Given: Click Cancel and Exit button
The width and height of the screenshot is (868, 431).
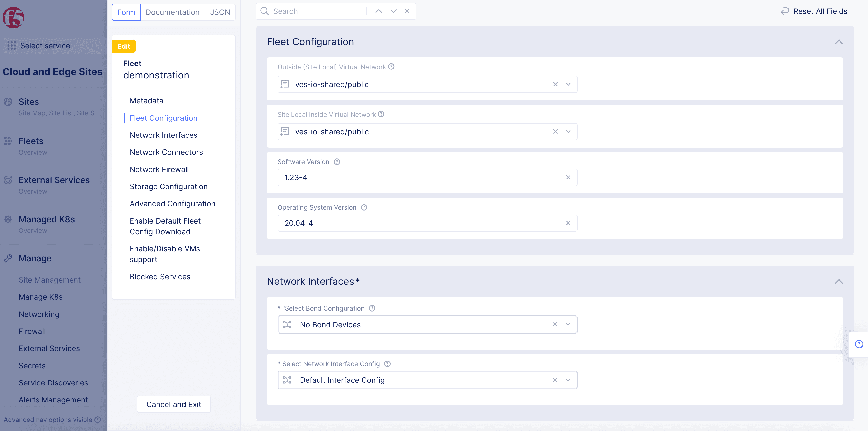Looking at the screenshot, I should click(174, 404).
